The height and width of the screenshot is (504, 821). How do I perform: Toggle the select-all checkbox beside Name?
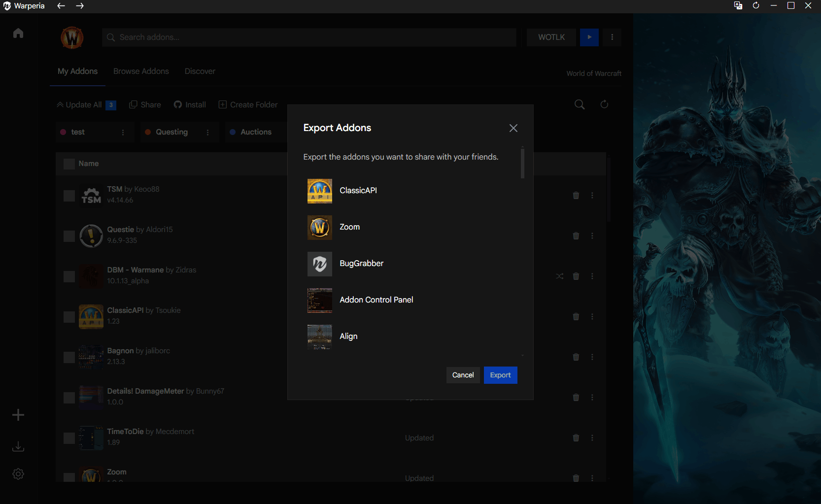click(69, 164)
